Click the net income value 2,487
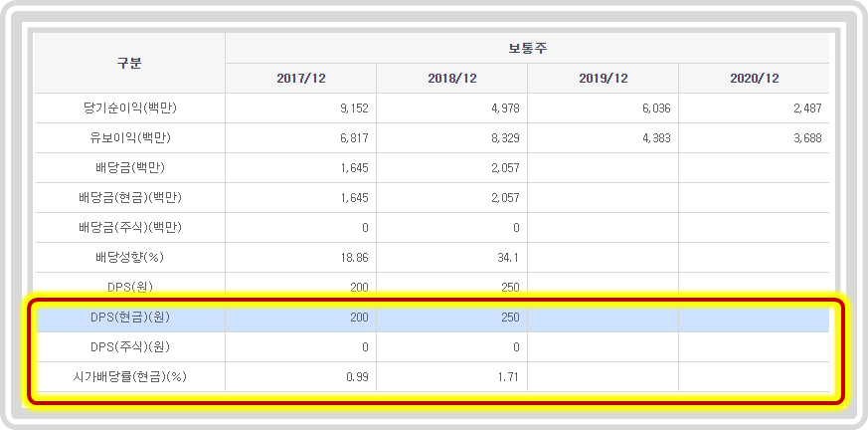868x430 pixels. [807, 108]
